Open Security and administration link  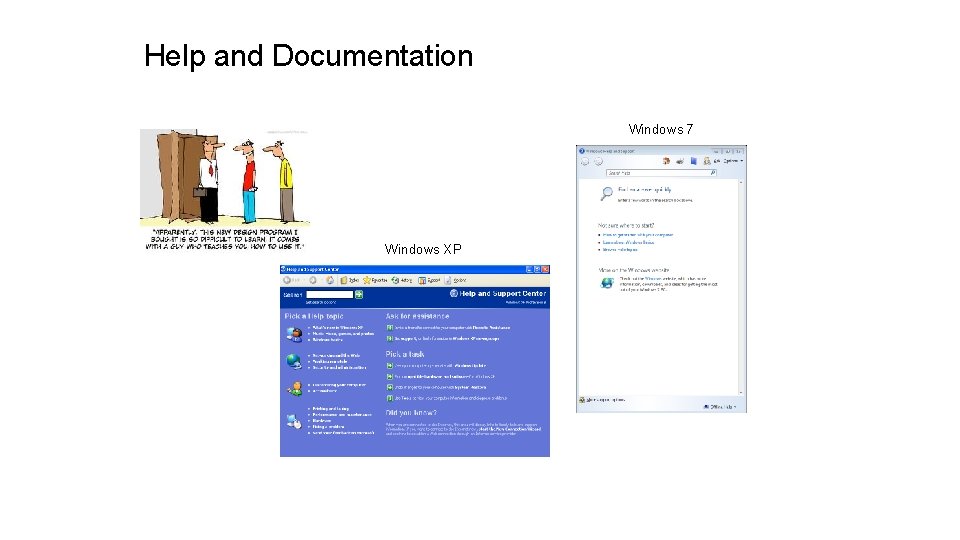point(339,367)
